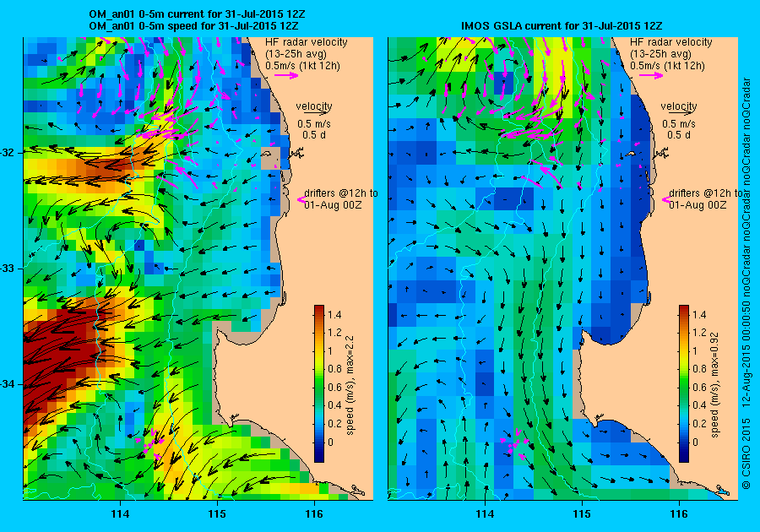Click the -32 latitude label

[x=8, y=153]
